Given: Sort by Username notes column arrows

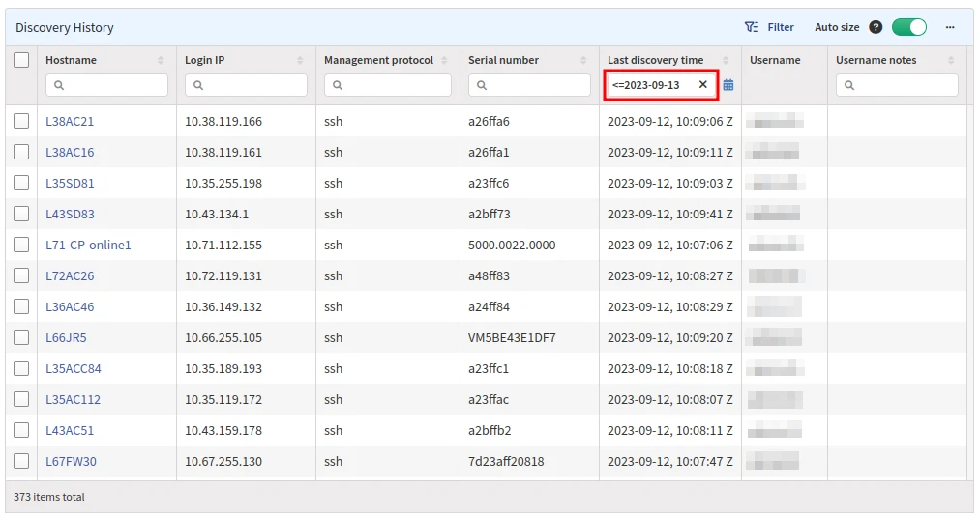Looking at the screenshot, I should pos(951,60).
